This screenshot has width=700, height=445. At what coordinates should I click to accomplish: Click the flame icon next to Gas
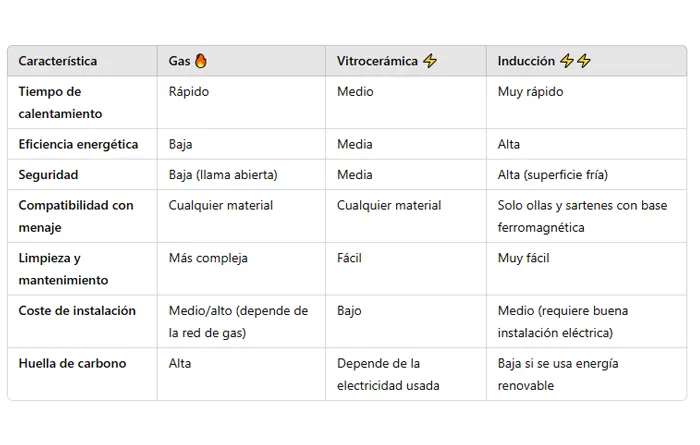201,61
